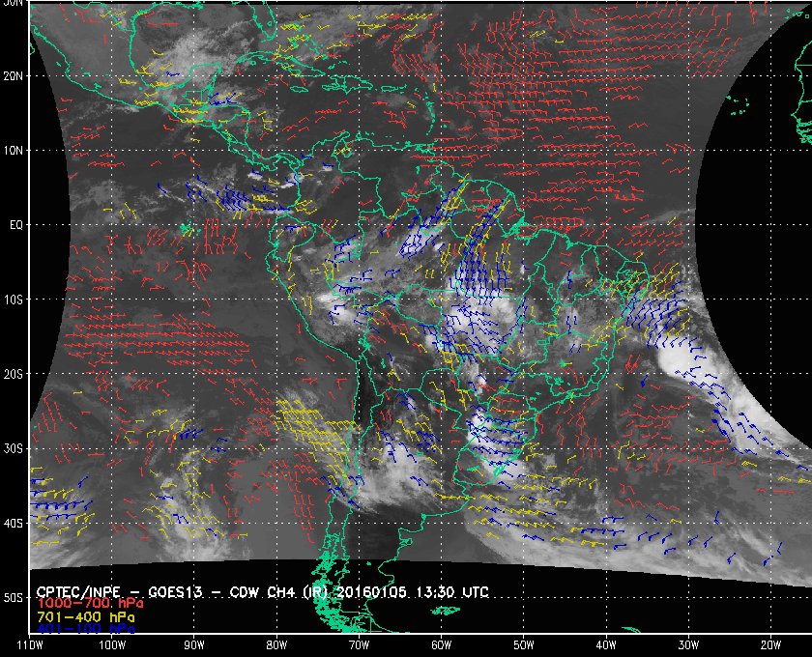The width and height of the screenshot is (812, 657).
Task: Select the CPTEC/INPE GOES13 title caption
Action: click(x=263, y=591)
